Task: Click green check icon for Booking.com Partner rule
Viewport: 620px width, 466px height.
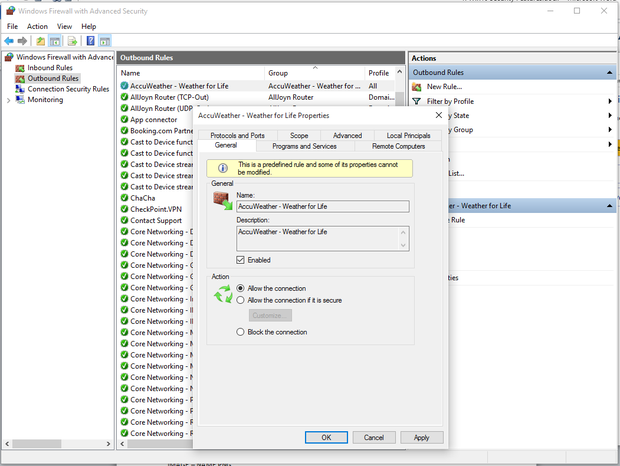Action: pyautogui.click(x=124, y=130)
